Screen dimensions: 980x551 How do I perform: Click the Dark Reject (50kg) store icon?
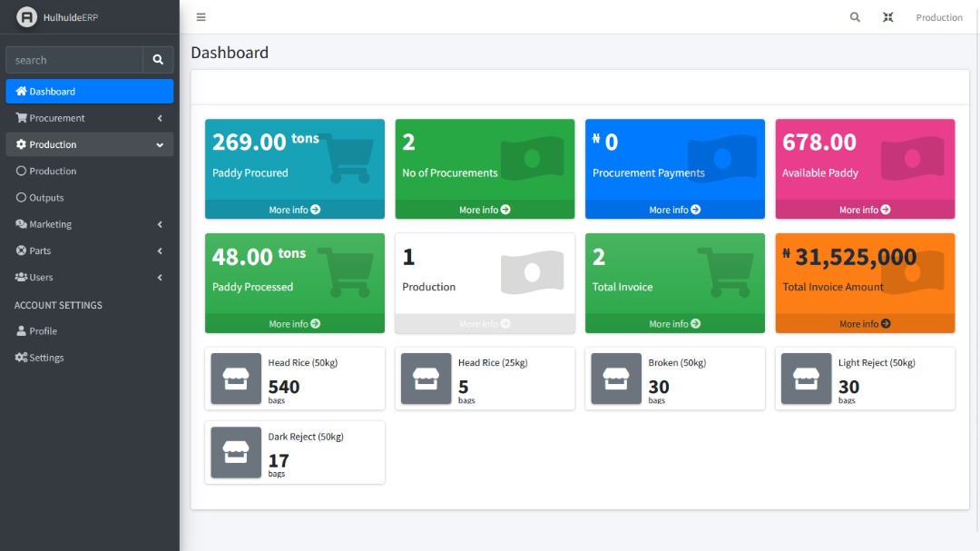click(236, 452)
